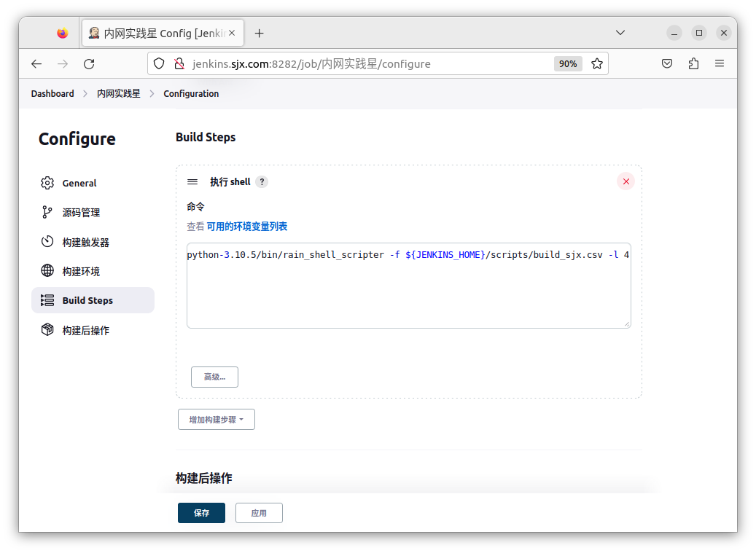Open a new browser tab with plus button
Viewport: 756px width, 553px height.
tap(259, 33)
